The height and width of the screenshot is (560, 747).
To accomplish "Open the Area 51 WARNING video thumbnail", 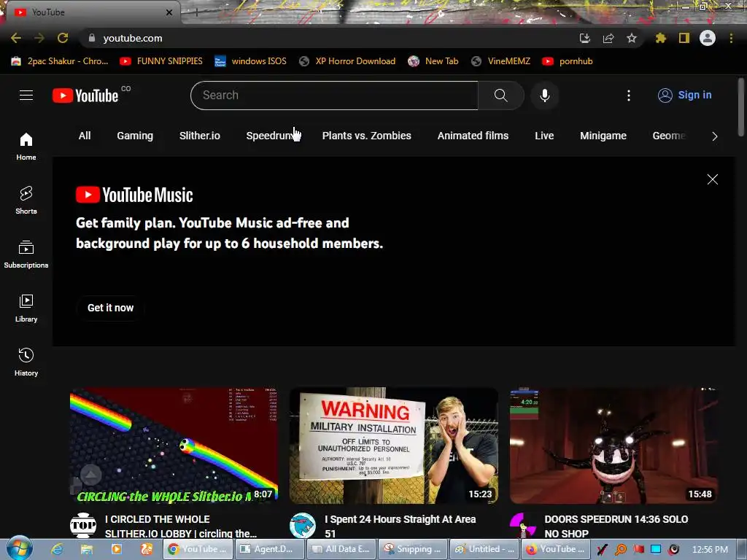I will (393, 446).
